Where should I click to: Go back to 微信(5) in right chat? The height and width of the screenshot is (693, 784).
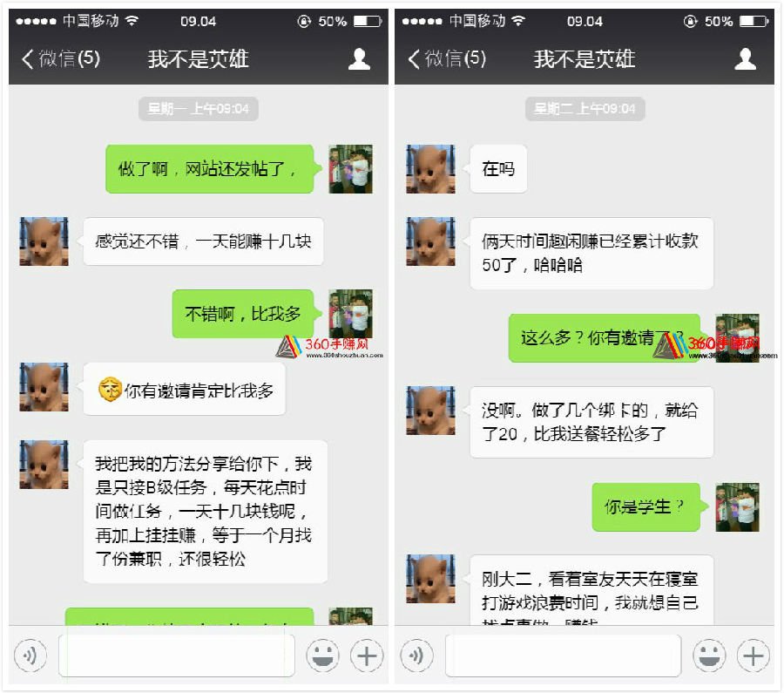coord(447,58)
